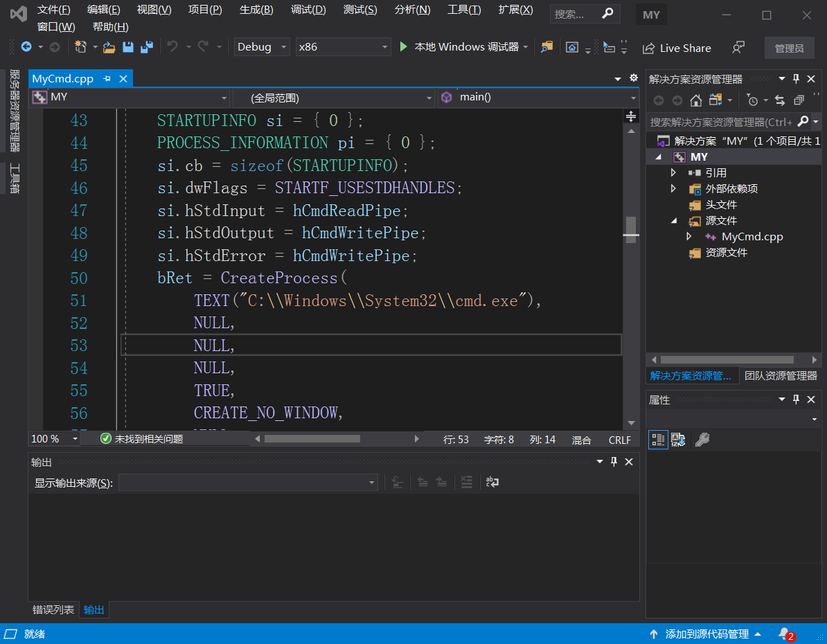The height and width of the screenshot is (644, 827).
Task: Click the 管理员 button
Action: tap(789, 48)
